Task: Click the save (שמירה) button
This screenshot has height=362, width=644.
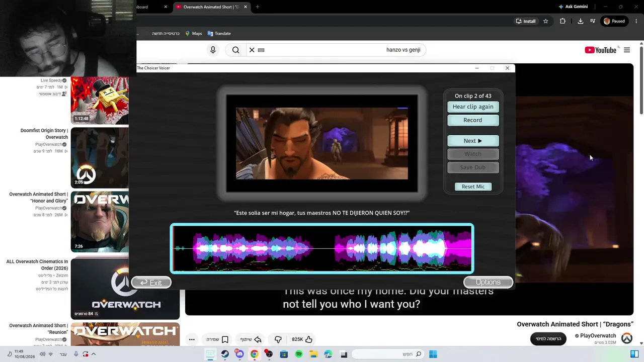Action: 217,339
